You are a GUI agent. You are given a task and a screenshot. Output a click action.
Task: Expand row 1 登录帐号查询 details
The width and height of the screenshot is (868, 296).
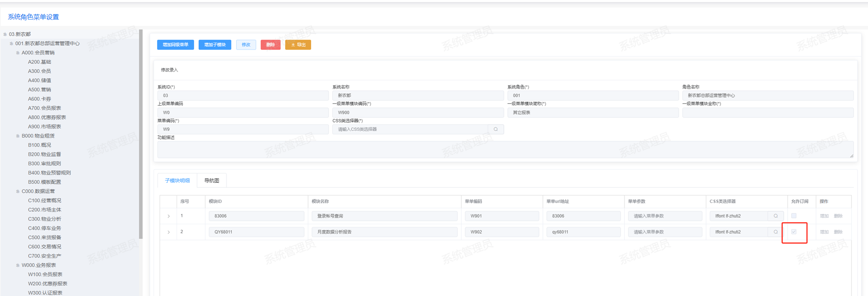click(x=169, y=216)
